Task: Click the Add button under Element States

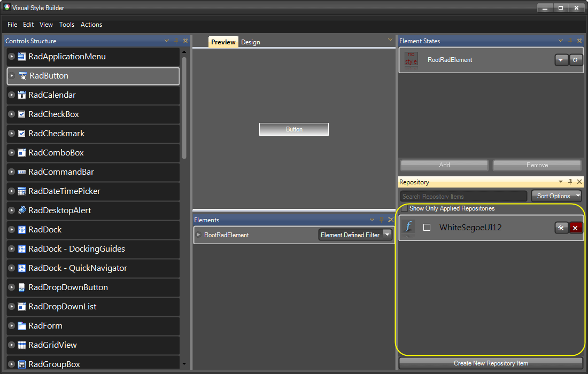Action: pos(444,165)
